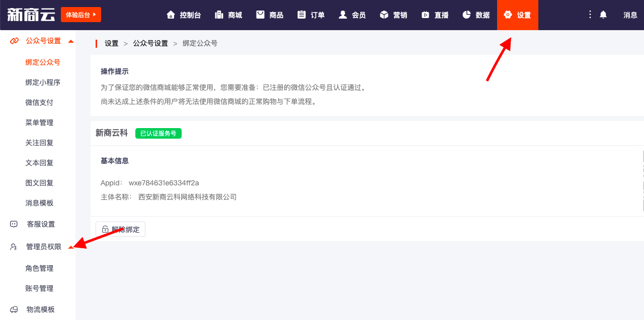Viewport: 644px width, 320px height.
Task: Select 绑定小程序 in the sidebar
Action: [43, 82]
